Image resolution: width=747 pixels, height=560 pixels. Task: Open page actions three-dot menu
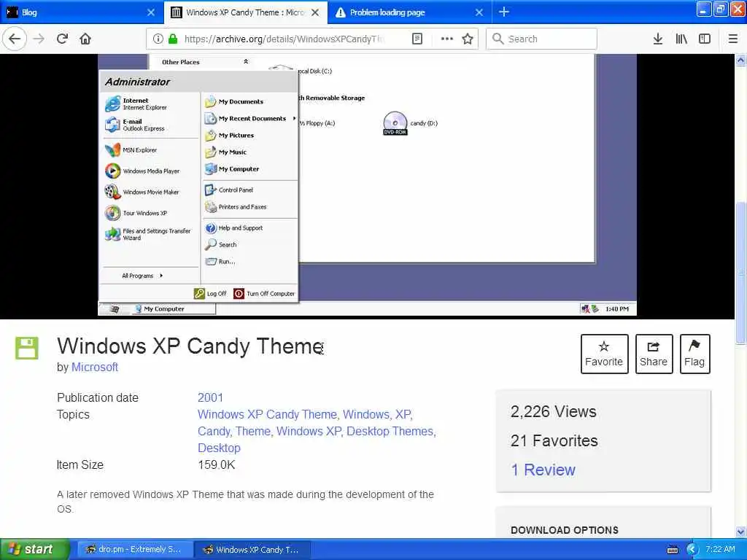pos(447,39)
